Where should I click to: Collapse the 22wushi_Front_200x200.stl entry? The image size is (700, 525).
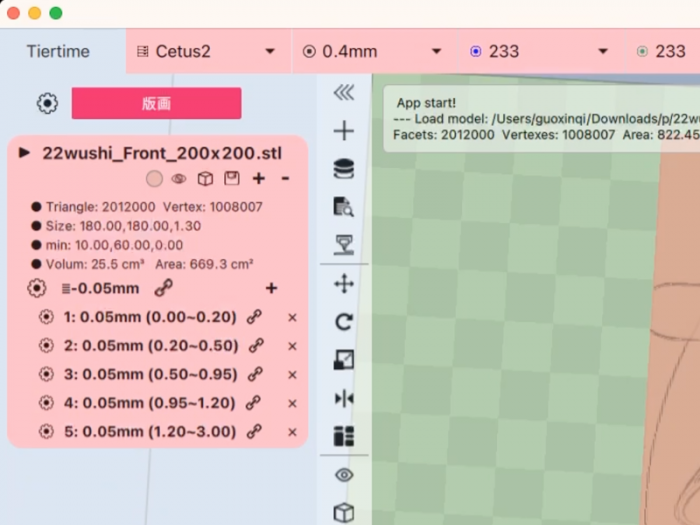[25, 152]
